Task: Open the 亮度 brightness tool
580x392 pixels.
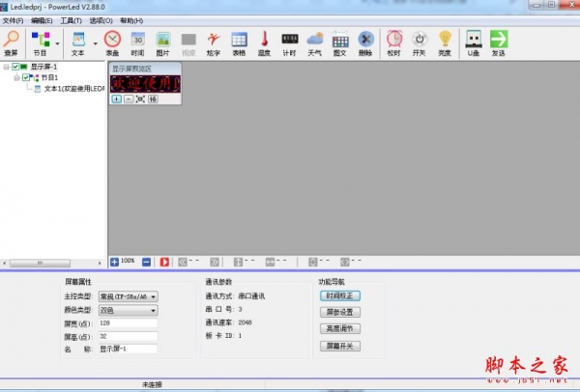Action: point(445,42)
